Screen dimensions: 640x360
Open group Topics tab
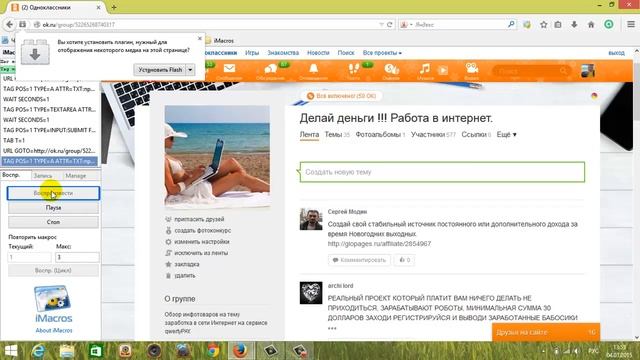point(337,134)
